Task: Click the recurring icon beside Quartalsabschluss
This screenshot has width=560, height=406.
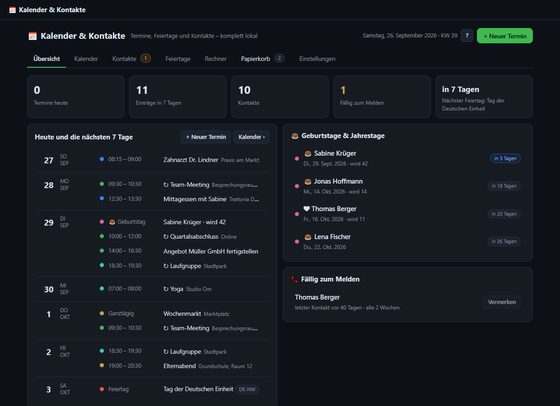Action: [x=166, y=237]
